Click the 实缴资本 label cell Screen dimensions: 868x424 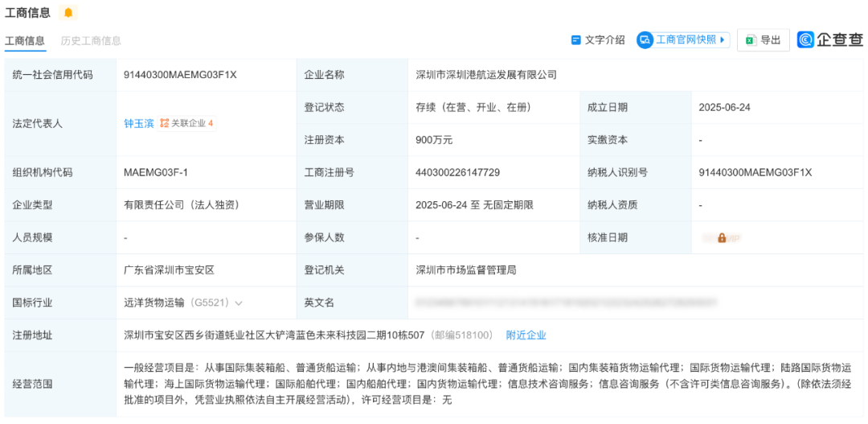point(636,140)
